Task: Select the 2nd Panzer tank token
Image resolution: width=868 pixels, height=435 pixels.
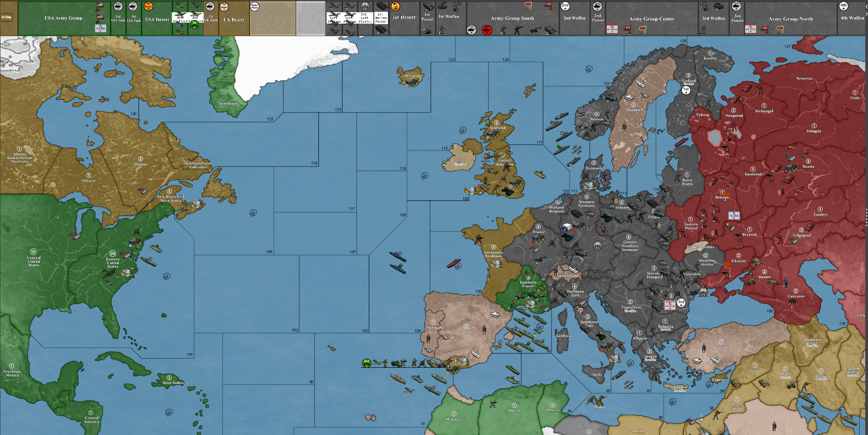Action: 597,6
